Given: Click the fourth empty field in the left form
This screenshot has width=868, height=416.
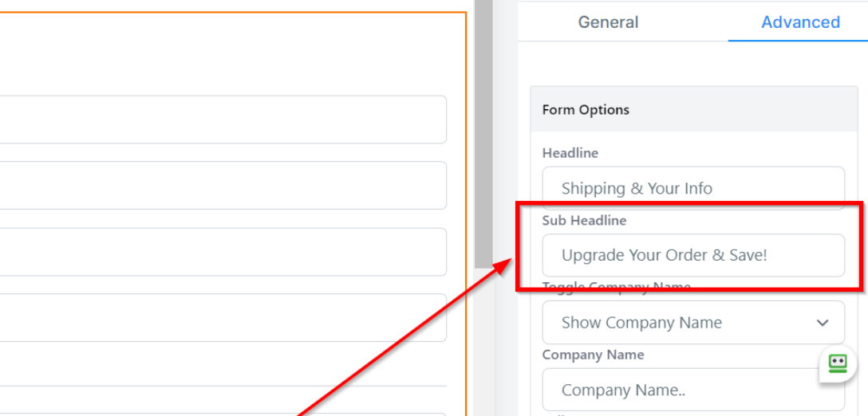Looking at the screenshot, I should (x=222, y=317).
